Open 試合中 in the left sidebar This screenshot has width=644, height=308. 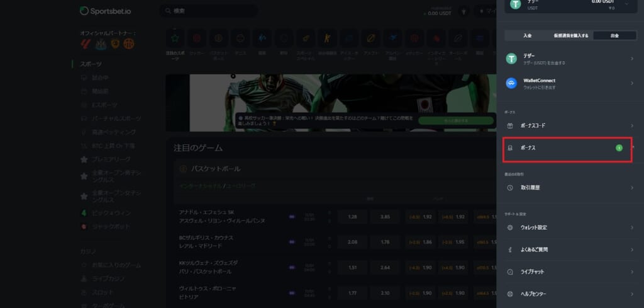(100, 77)
